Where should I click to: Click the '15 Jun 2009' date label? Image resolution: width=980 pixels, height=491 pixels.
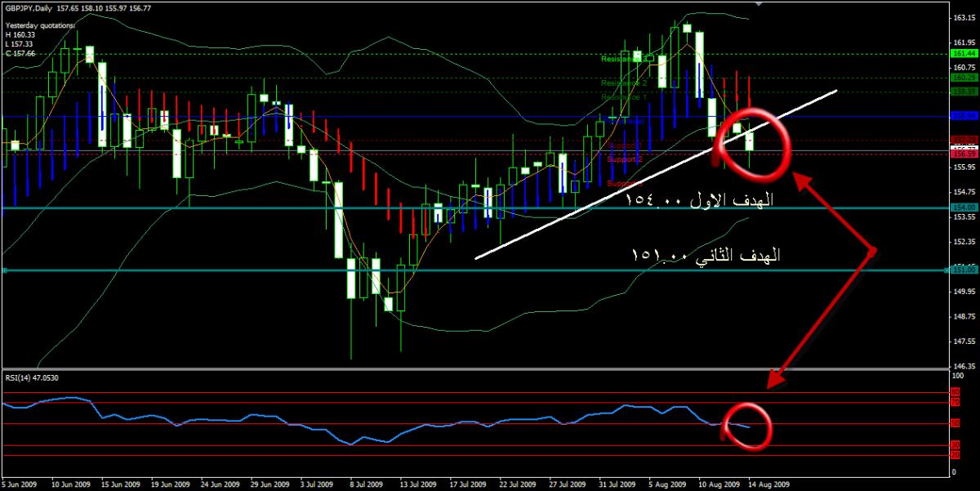(x=121, y=484)
